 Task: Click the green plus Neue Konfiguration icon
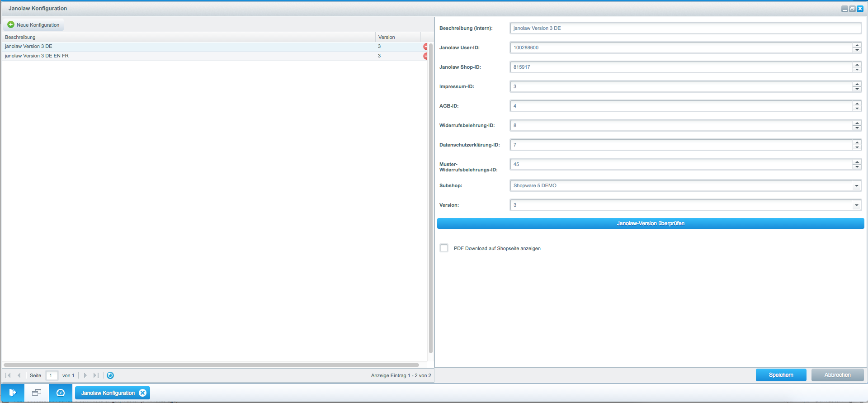(11, 24)
